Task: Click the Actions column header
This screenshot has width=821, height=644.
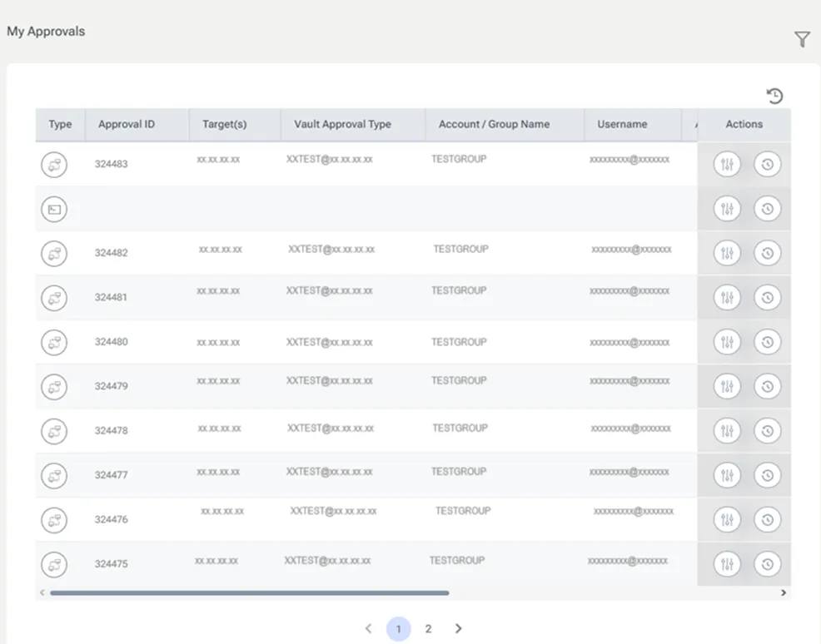Action: 744,125
